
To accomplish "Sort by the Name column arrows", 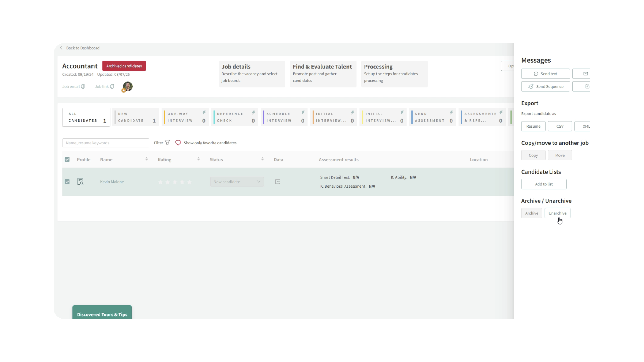I will point(146,159).
